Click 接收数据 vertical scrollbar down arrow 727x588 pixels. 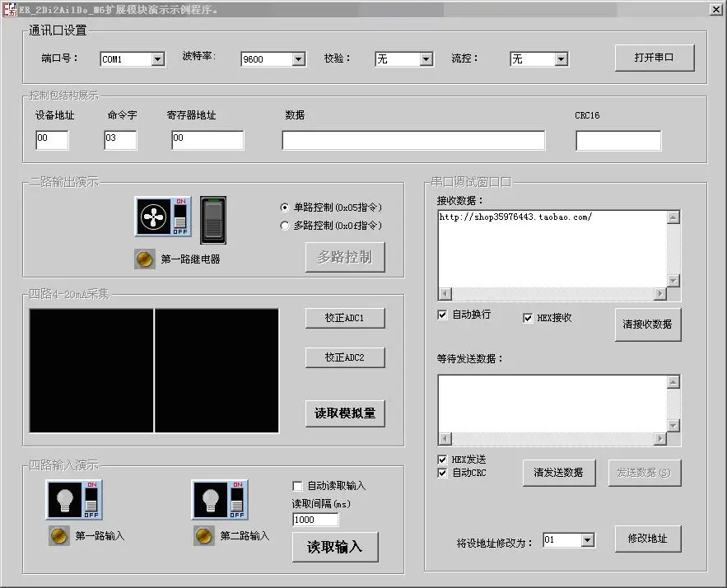[673, 281]
